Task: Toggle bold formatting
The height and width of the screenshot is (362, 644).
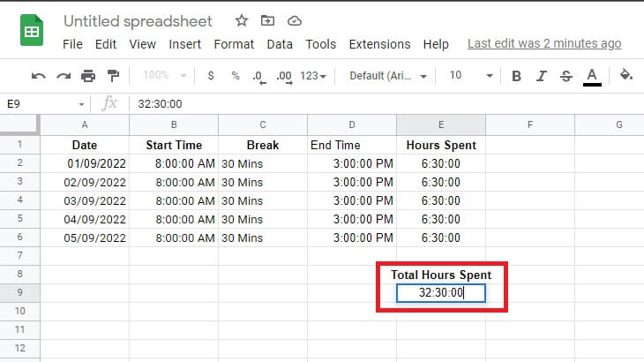Action: pyautogui.click(x=516, y=76)
